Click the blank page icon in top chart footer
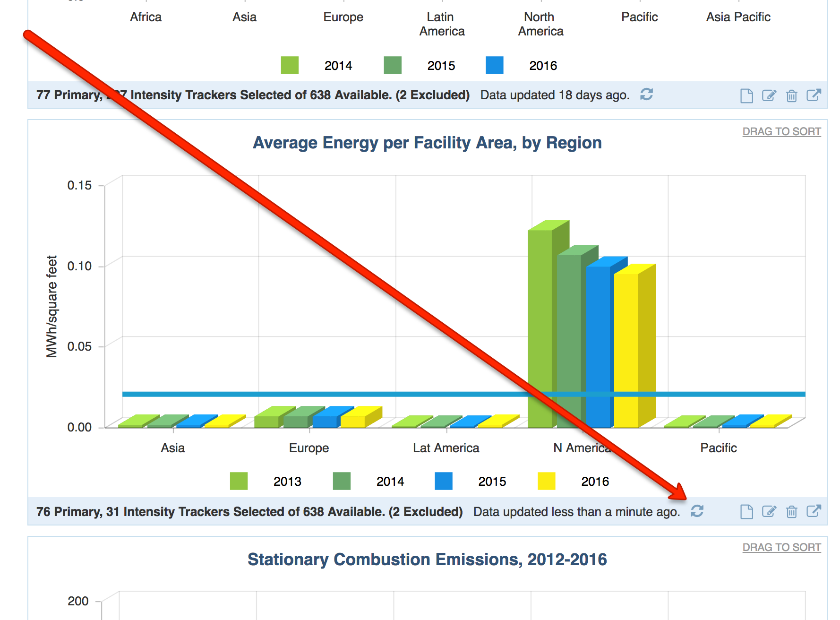Viewport: 840px width, 620px height. point(746,95)
